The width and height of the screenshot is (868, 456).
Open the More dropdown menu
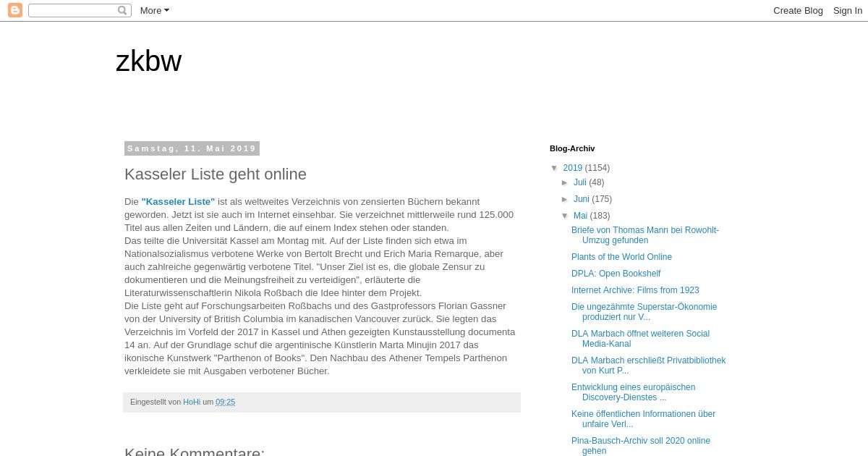tap(154, 10)
